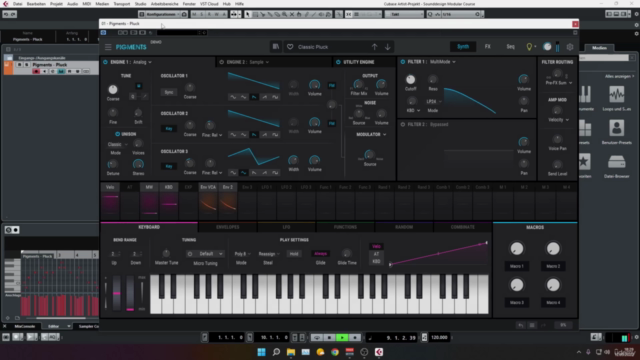Viewport: 640px width, 360px height.
Task: Expand Engine 2 Sample type dropdown
Action: [x=259, y=62]
